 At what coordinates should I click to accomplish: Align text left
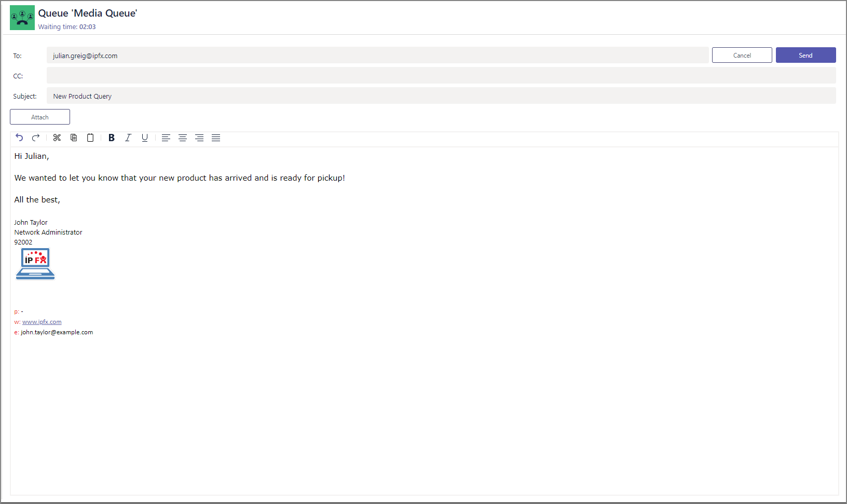click(166, 138)
